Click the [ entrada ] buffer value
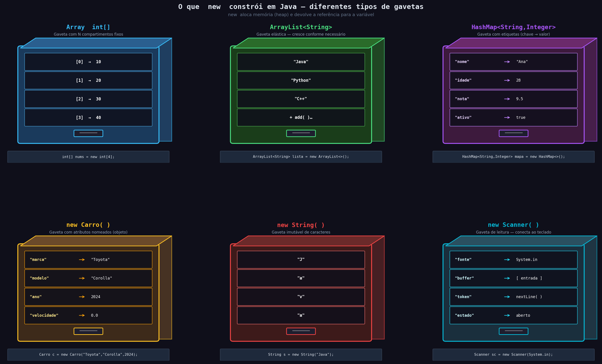 point(529,278)
